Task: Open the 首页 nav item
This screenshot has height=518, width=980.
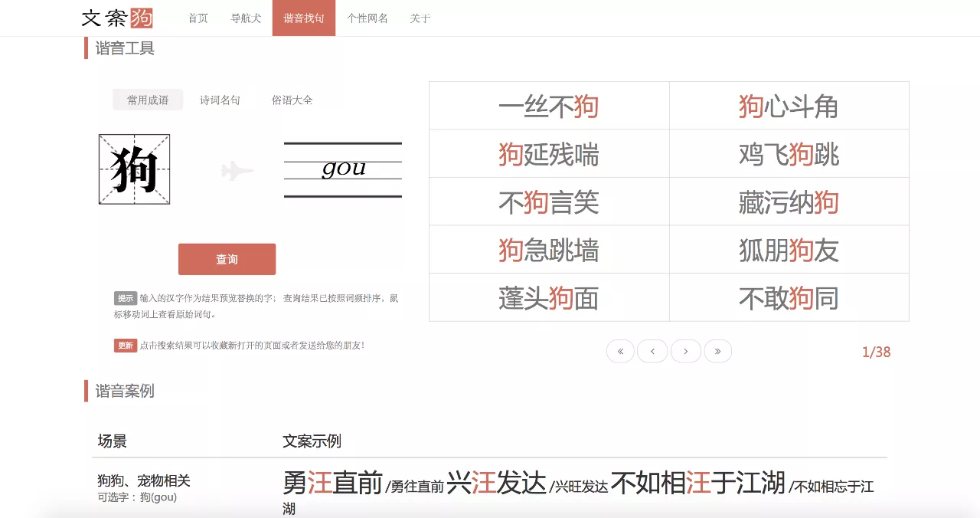Action: 198,18
